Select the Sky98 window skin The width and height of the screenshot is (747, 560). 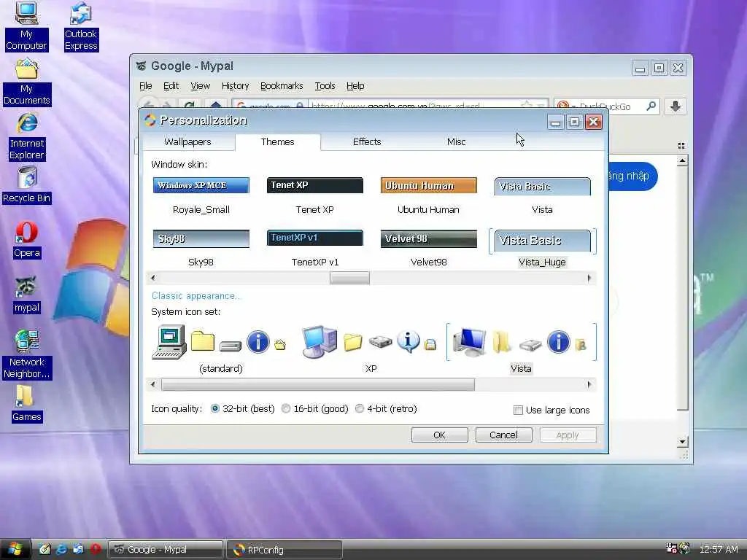tap(201, 248)
